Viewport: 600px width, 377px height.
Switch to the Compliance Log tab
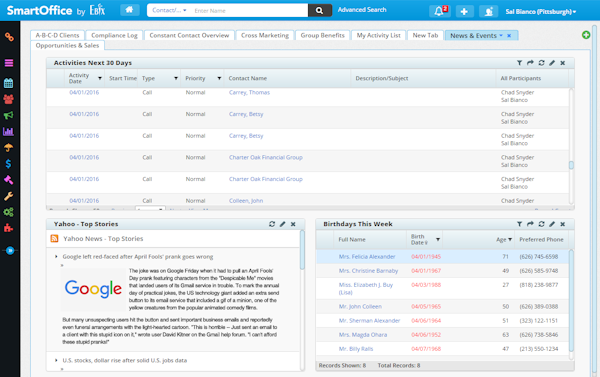point(114,35)
